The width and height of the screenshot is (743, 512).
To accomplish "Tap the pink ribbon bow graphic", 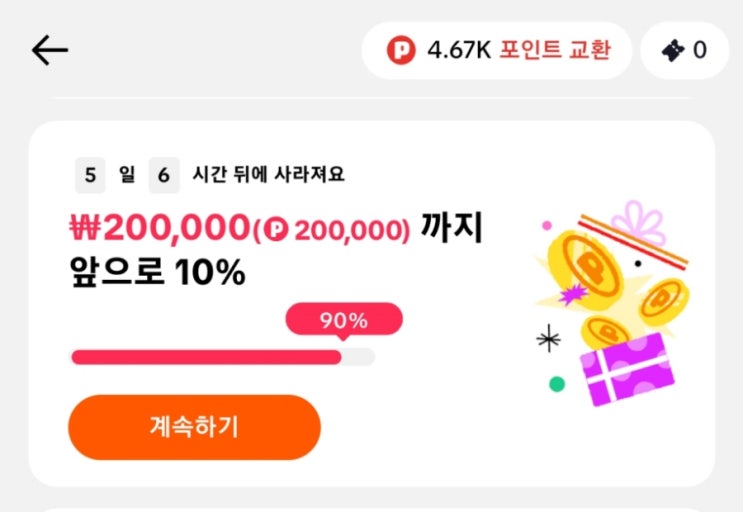I will point(638,222).
